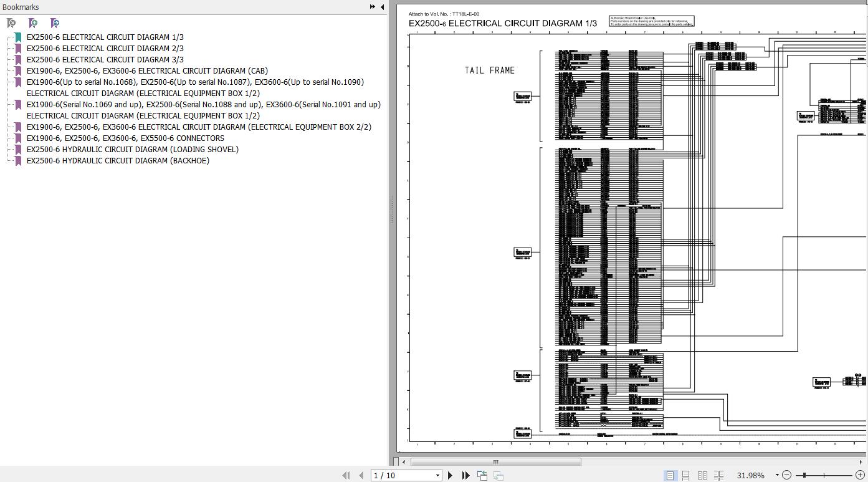Open HYDRAULIC CIRCUIT DIAGRAM (LOADING SHOVEL) bookmark
The height and width of the screenshot is (482, 868).
133,150
